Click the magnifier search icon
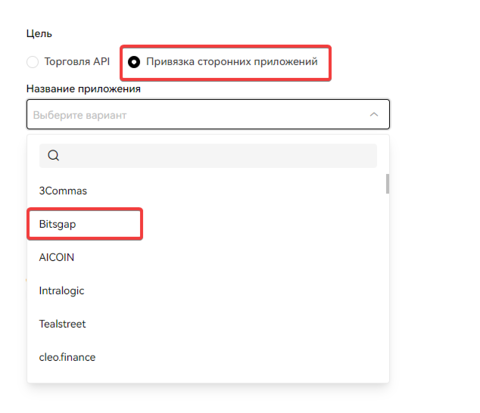This screenshot has width=480, height=413. (53, 155)
